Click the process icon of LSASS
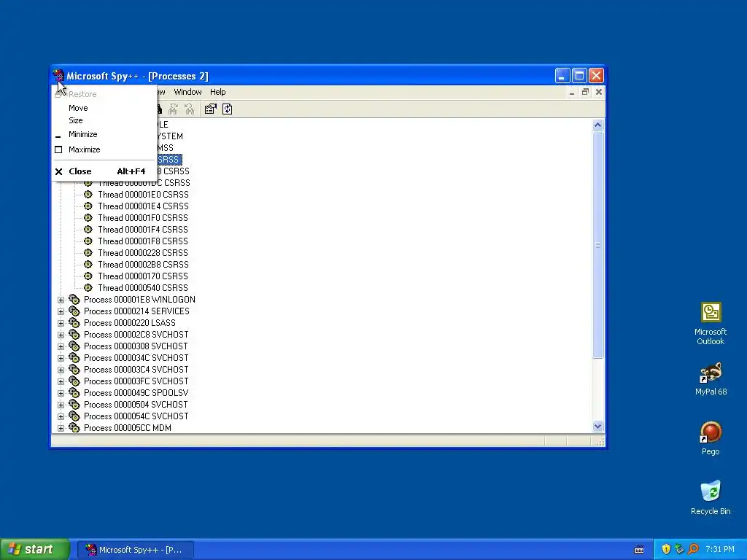This screenshot has height=560, width=747. (74, 322)
